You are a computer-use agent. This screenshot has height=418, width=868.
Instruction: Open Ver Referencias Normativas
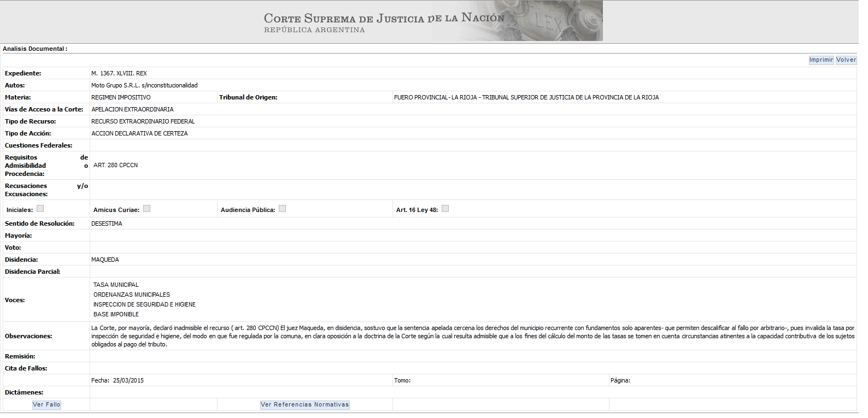(304, 405)
